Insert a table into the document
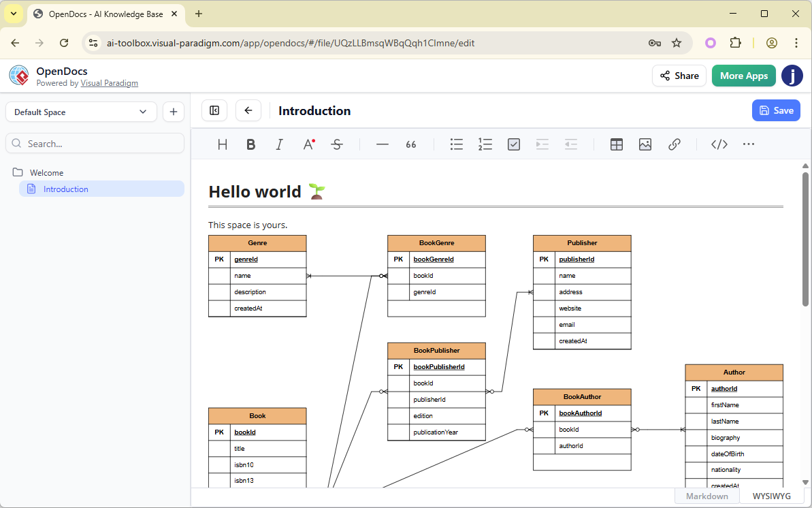The height and width of the screenshot is (508, 812). (x=616, y=144)
